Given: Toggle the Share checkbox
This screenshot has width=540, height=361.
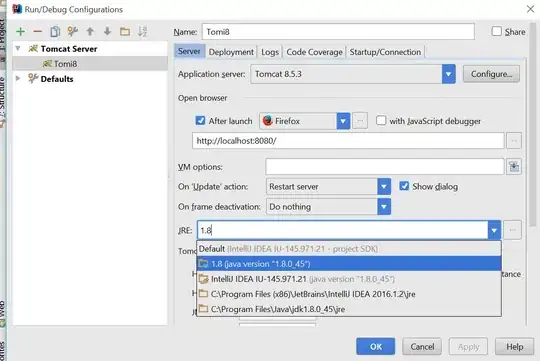Looking at the screenshot, I should point(497,31).
